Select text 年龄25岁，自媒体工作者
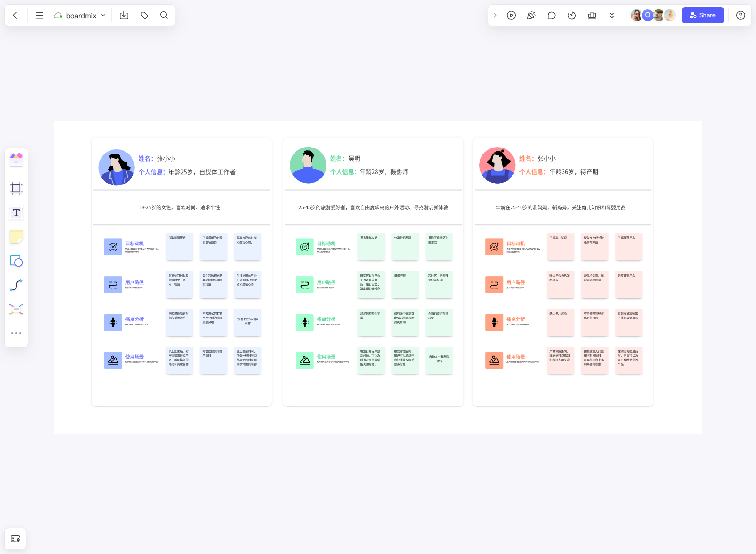The width and height of the screenshot is (756, 554). [202, 172]
